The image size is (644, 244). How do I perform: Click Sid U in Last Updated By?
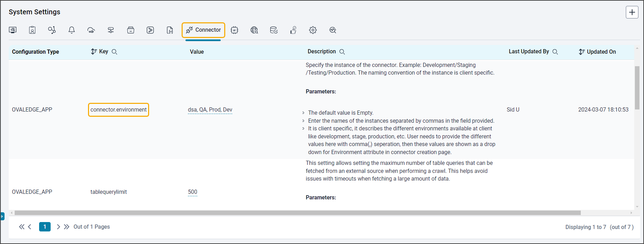(513, 109)
